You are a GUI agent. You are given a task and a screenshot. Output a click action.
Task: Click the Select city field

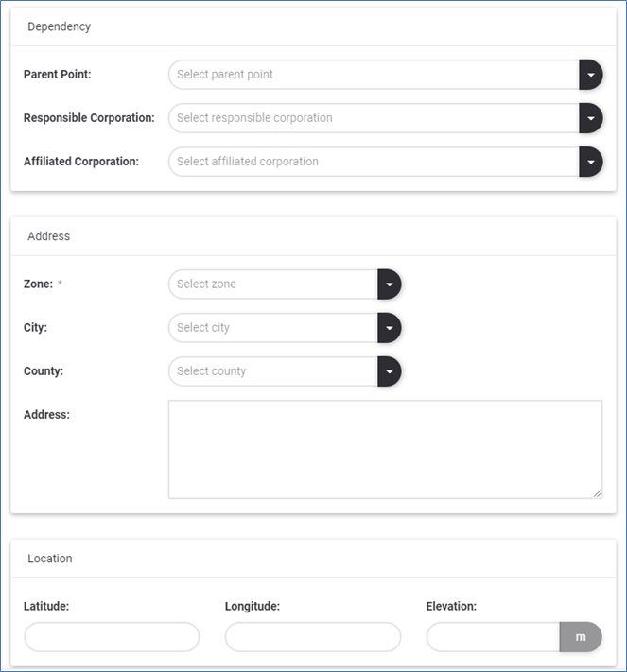tap(272, 328)
